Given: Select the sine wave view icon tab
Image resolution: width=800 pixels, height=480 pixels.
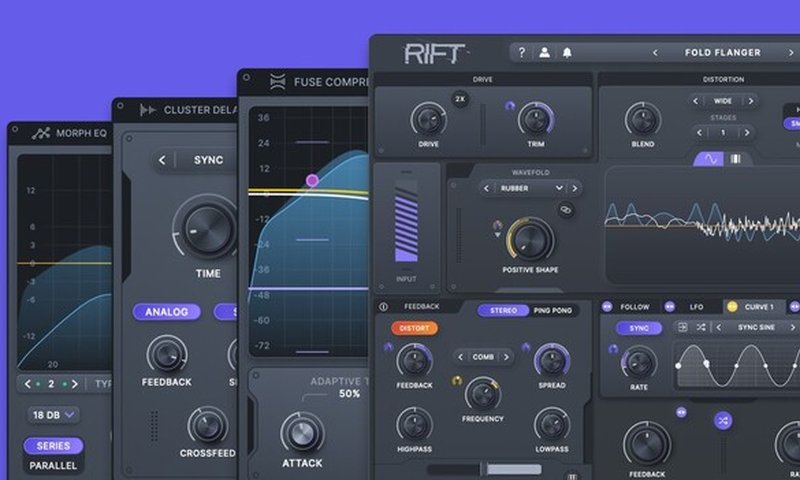Looking at the screenshot, I should pyautogui.click(x=711, y=159).
